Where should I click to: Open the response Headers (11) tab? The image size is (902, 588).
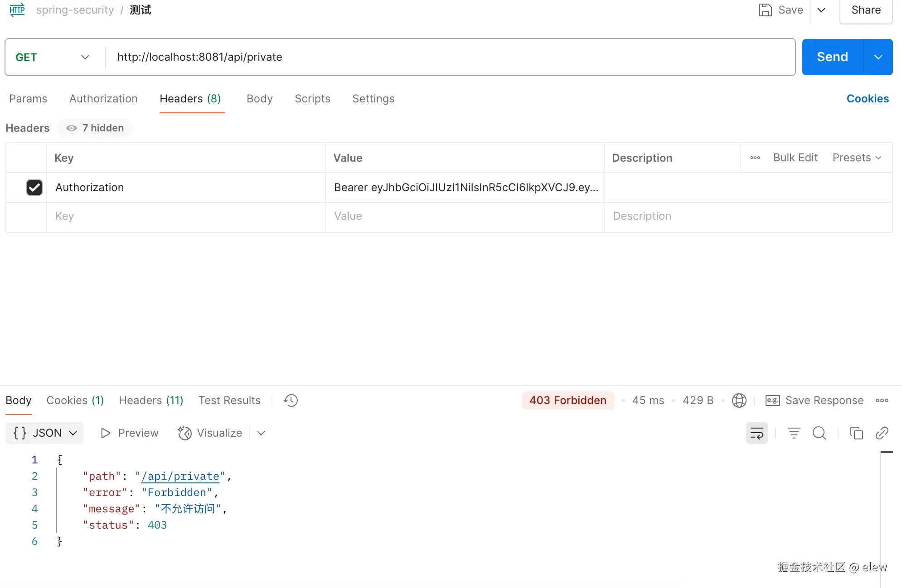(151, 400)
